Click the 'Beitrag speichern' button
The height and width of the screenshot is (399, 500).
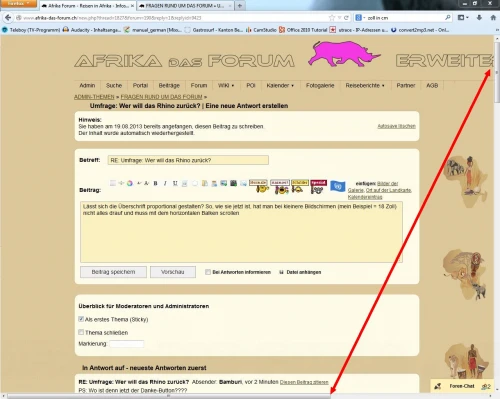[x=113, y=272]
